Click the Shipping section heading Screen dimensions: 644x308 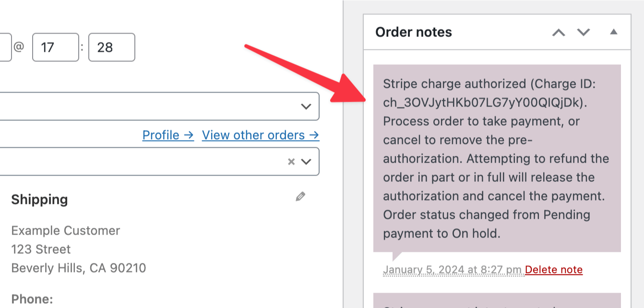tap(39, 200)
